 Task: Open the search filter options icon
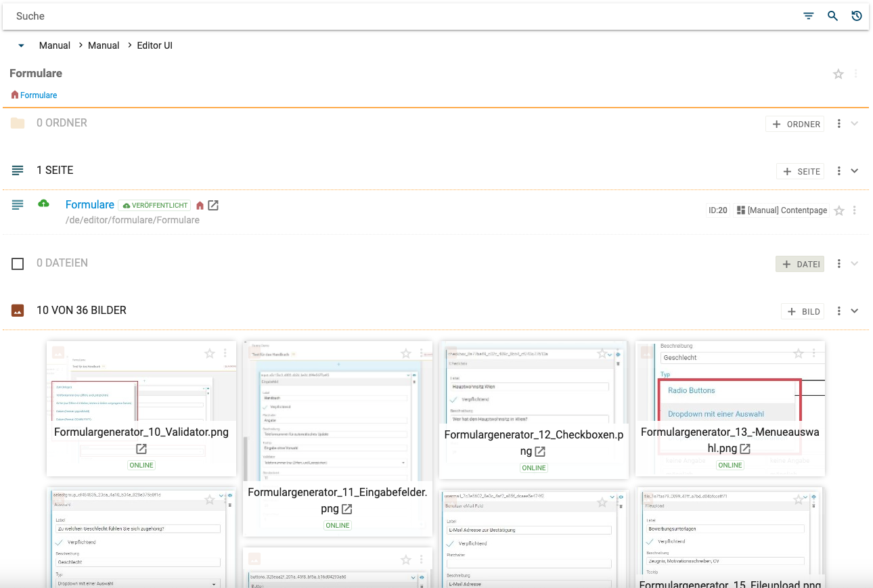click(808, 16)
